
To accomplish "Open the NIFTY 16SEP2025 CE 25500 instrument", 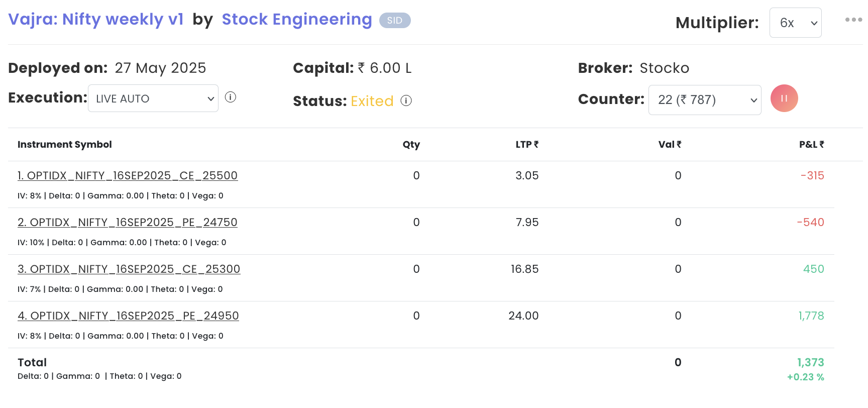I will [x=128, y=176].
